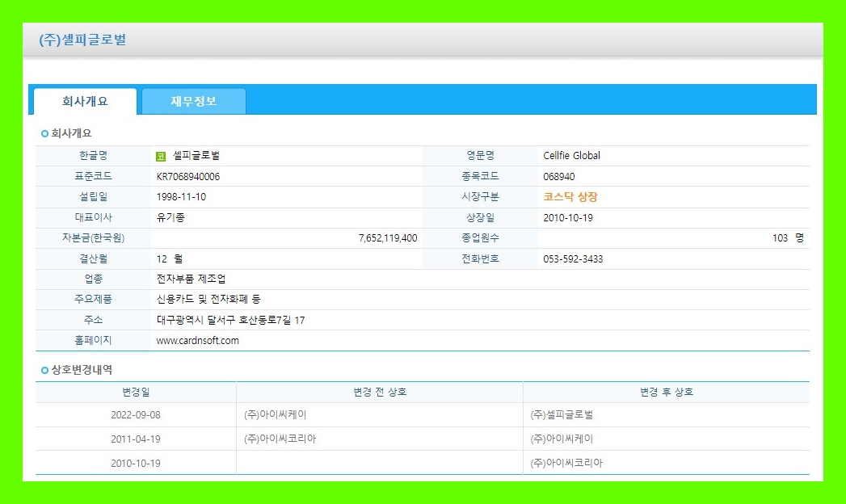Open the www.cardnsoft.com homepage link

pyautogui.click(x=197, y=341)
